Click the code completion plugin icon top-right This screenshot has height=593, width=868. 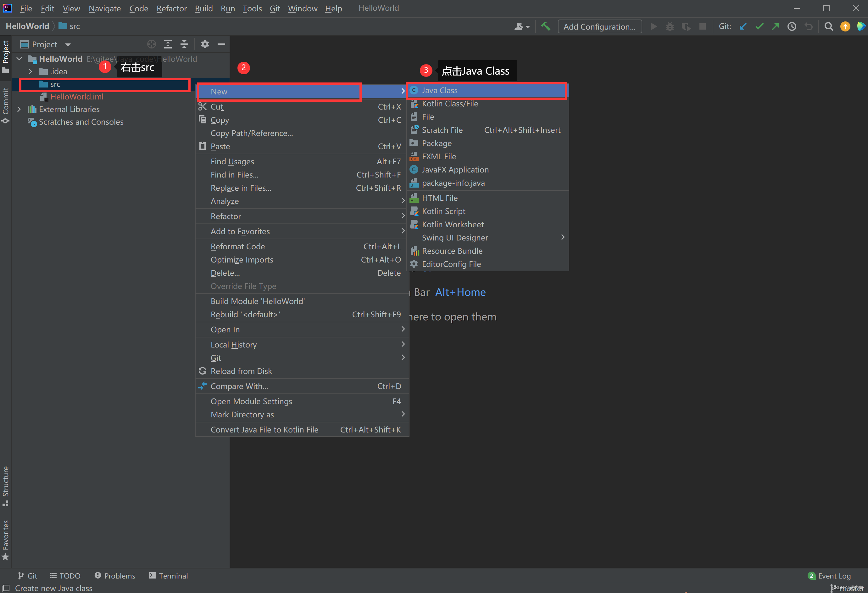(x=861, y=26)
